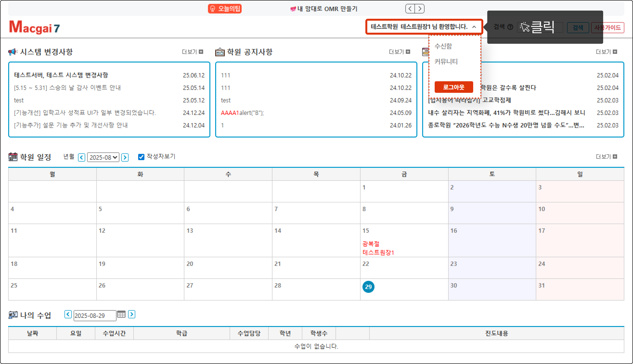Open the 사용가이드 button
Image resolution: width=633 pixels, height=364 pixels.
(x=607, y=27)
